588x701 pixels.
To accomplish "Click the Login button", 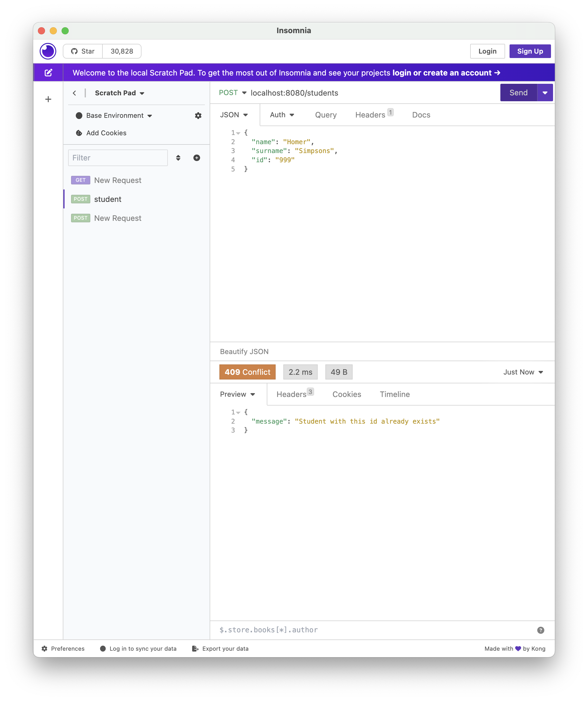I will pyautogui.click(x=487, y=51).
